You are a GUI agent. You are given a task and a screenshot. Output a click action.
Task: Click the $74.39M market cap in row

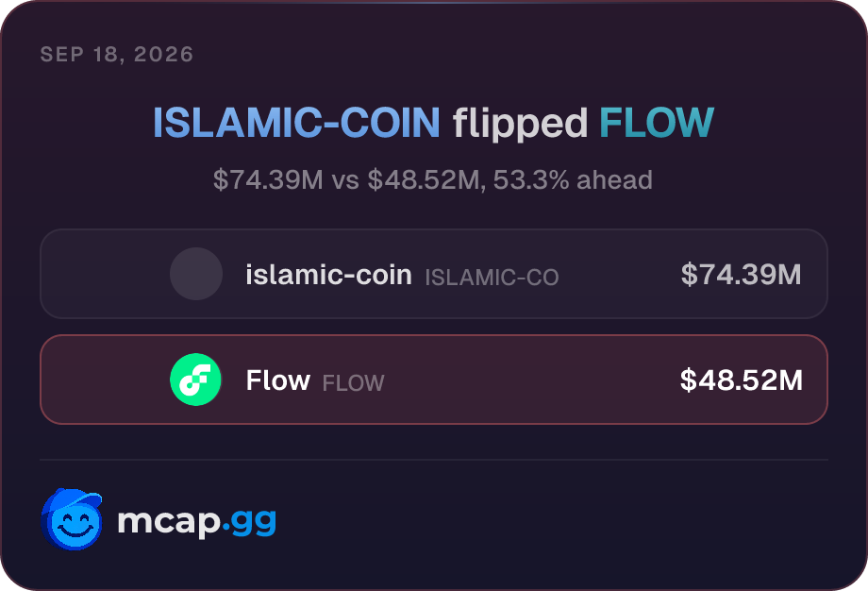[x=742, y=274]
